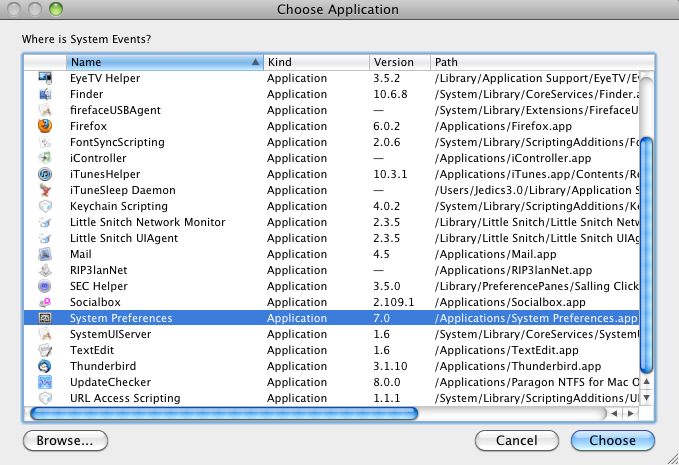Click the System Preferences icon

coord(45,318)
